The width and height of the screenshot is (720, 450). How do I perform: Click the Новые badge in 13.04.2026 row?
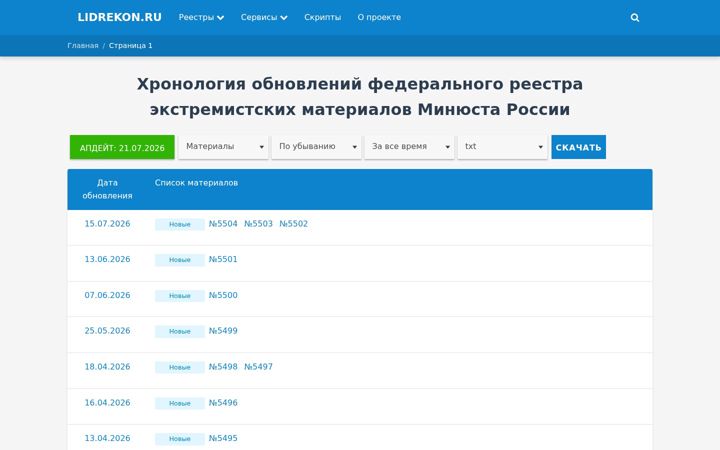click(180, 439)
